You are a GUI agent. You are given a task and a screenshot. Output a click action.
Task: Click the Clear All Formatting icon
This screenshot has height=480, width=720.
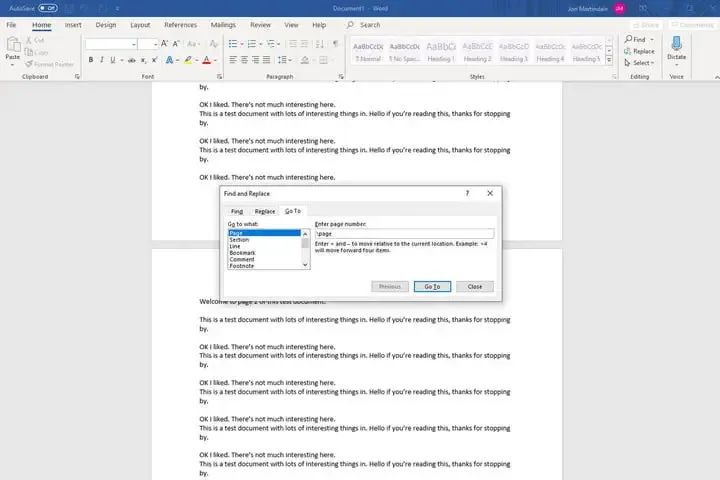click(214, 44)
